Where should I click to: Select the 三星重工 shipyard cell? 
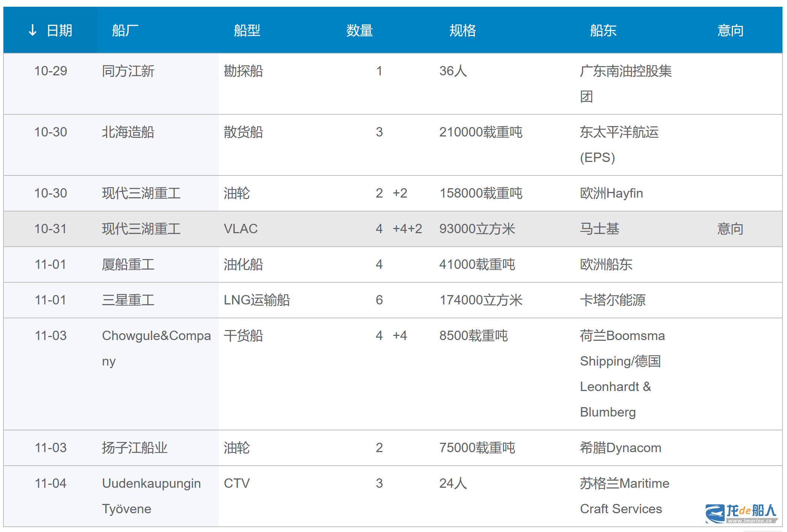click(x=128, y=300)
